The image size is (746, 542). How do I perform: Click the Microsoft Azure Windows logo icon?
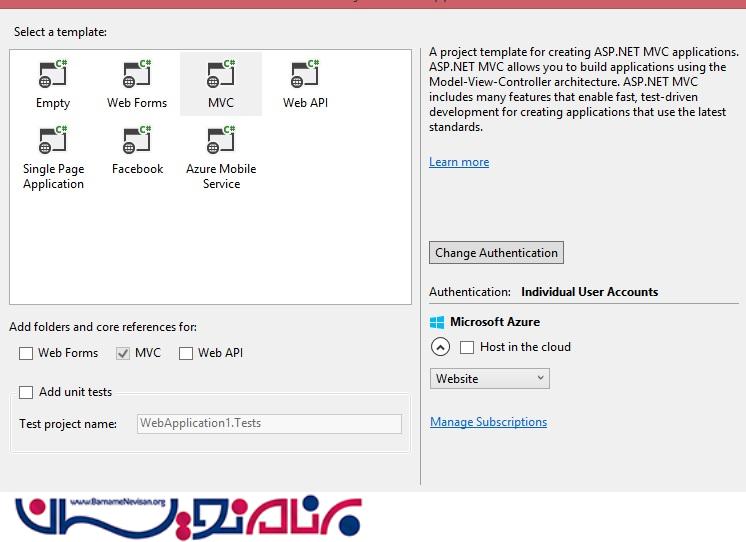coord(437,323)
